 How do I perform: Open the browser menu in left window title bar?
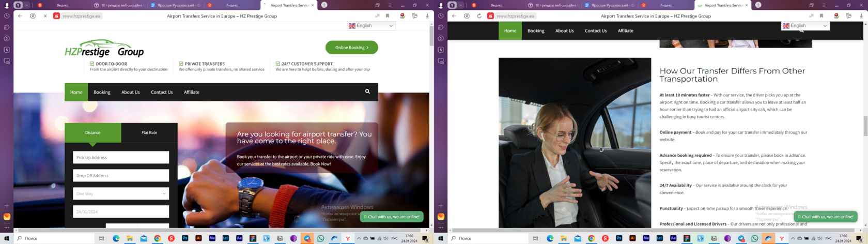pos(390,5)
